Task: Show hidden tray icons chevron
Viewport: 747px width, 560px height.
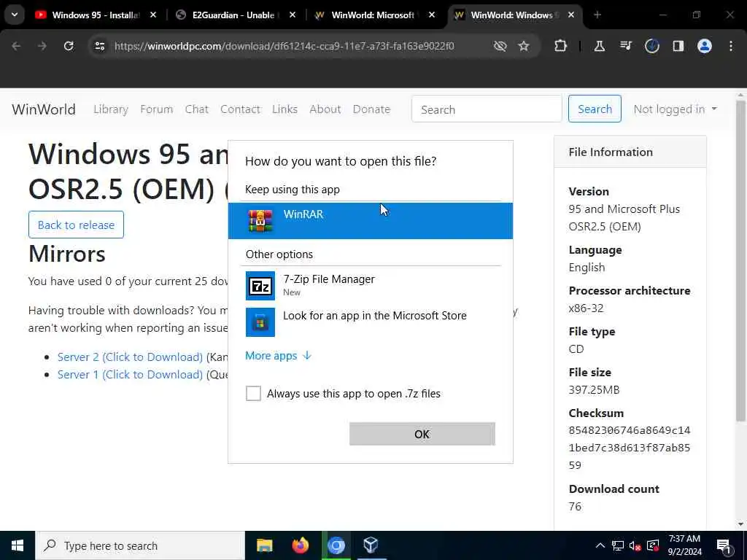Action: pyautogui.click(x=600, y=545)
